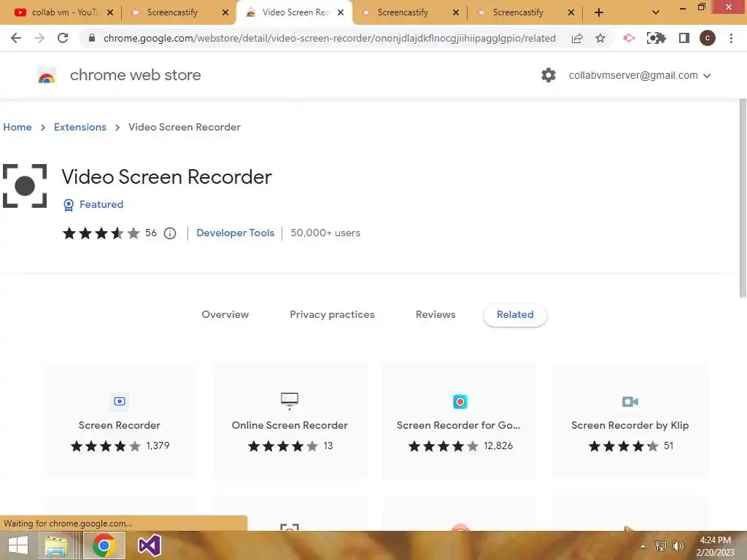The image size is (747, 560).
Task: Click the Chrome Web Store rainbow logo
Action: [x=47, y=75]
